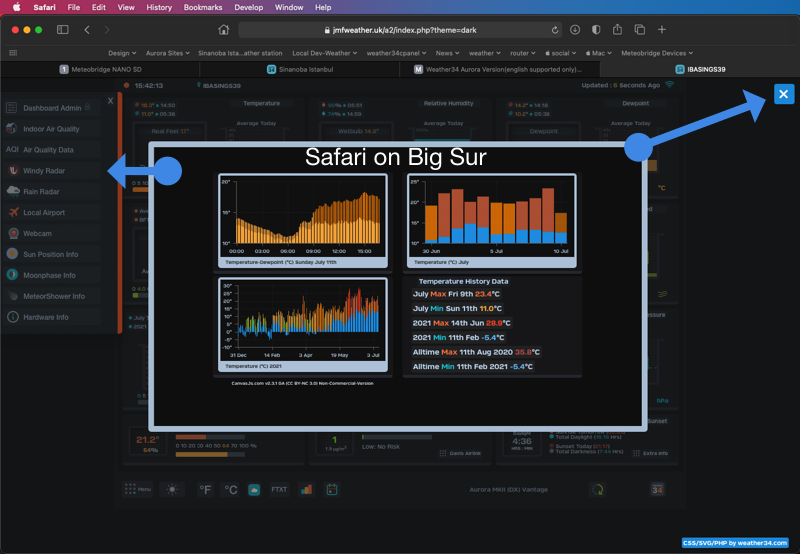Expand the social bookmarks folder
This screenshot has height=554, width=800.
point(560,53)
